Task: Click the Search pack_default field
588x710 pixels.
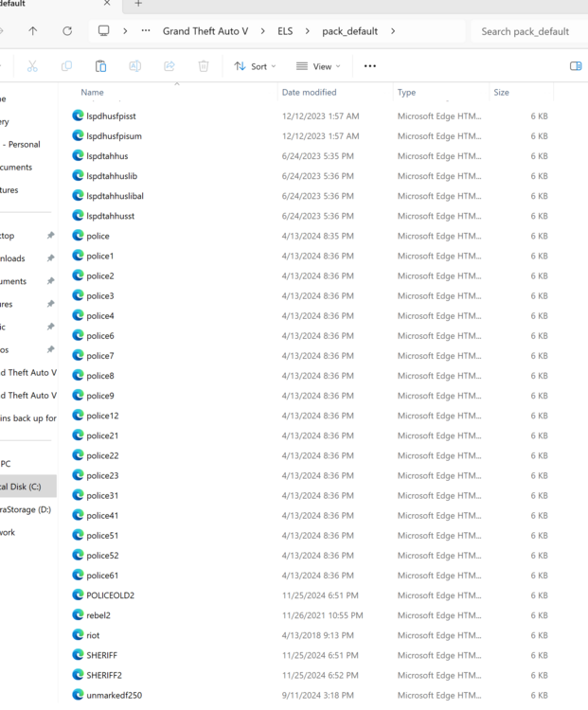Action: [x=529, y=31]
